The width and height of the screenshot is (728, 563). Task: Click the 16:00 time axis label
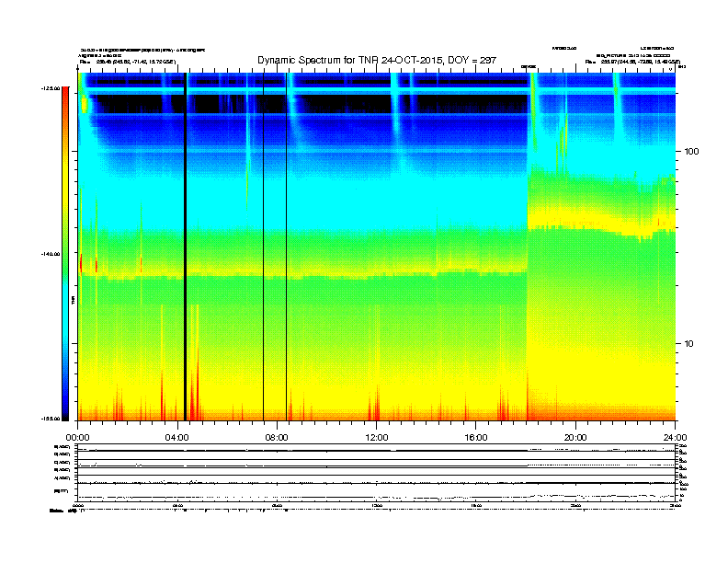click(476, 438)
